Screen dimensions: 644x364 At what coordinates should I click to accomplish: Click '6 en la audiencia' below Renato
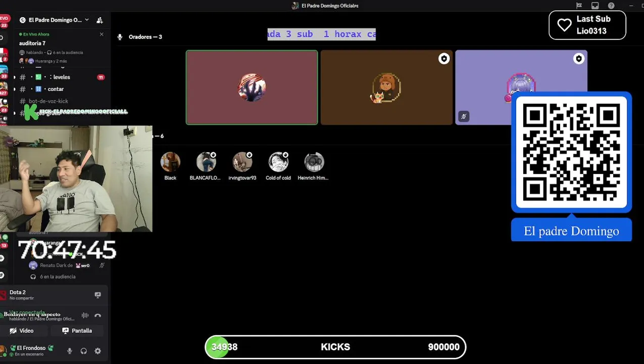[x=58, y=277]
